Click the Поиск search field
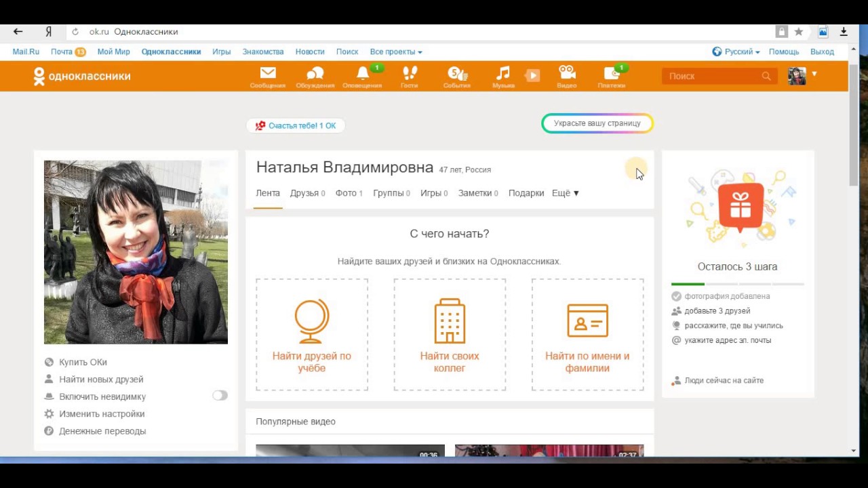The image size is (868, 488). pos(712,76)
